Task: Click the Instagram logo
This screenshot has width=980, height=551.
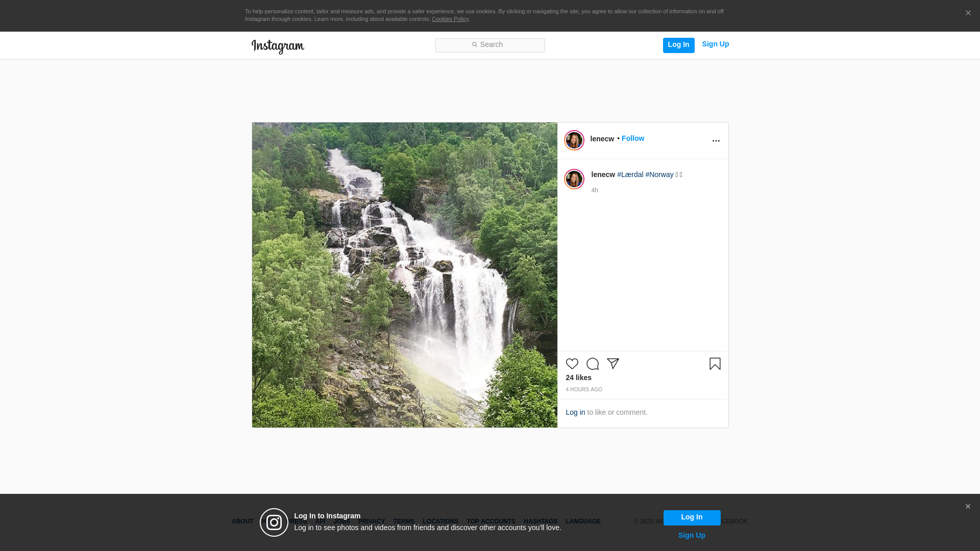Action: coord(278,46)
